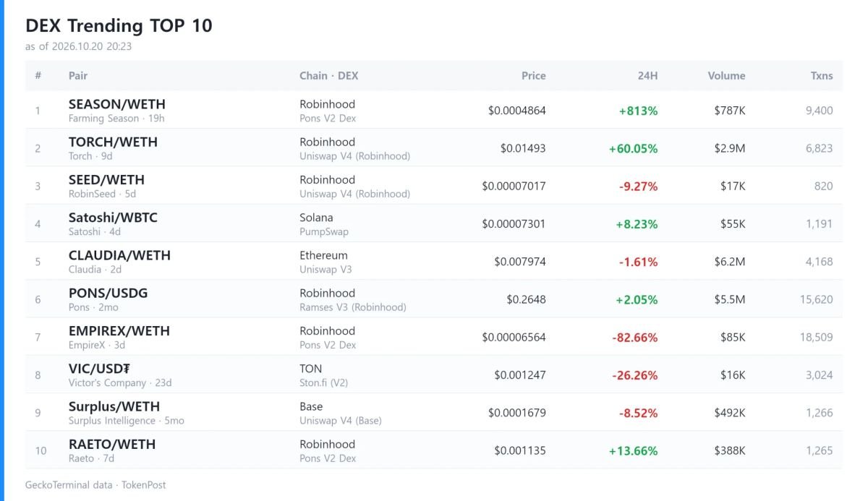Click the 'Victor's Company · 23d' subtitle
This screenshot has width=868, height=501.
point(120,383)
